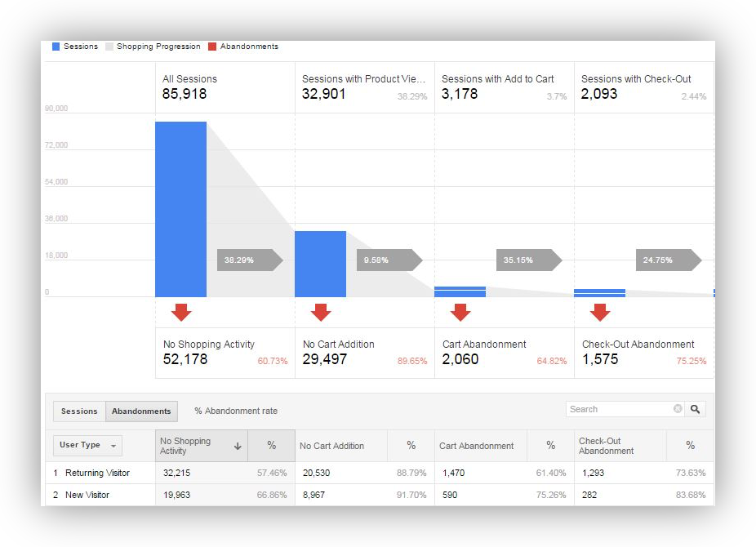Image resolution: width=756 pixels, height=547 pixels.
Task: Click the No Cart Addition 29,497 value
Action: pos(324,359)
